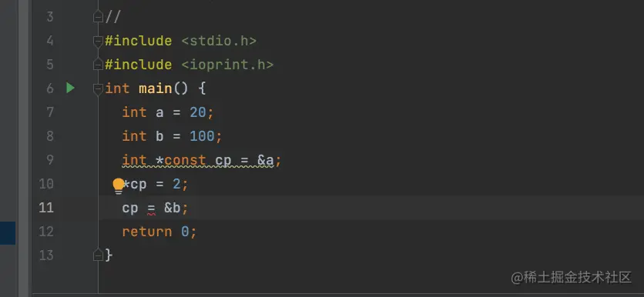Viewport: 644px width, 297px height.
Task: Click gutter at line 9 to set a breakpoint
Action: 50,159
